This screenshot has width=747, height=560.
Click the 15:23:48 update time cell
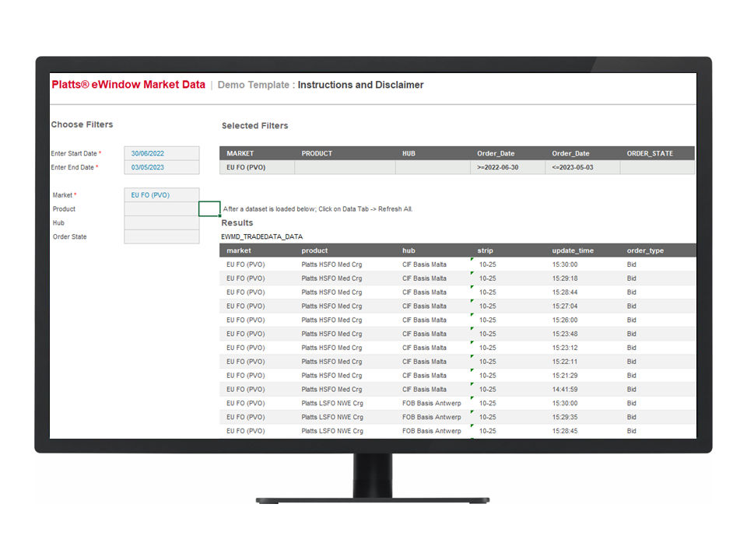point(565,334)
